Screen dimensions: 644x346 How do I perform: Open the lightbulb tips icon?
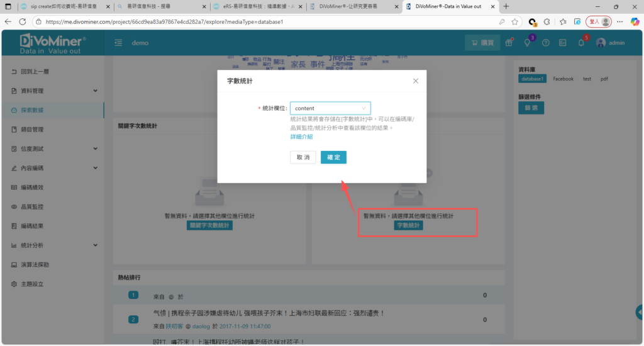point(527,43)
